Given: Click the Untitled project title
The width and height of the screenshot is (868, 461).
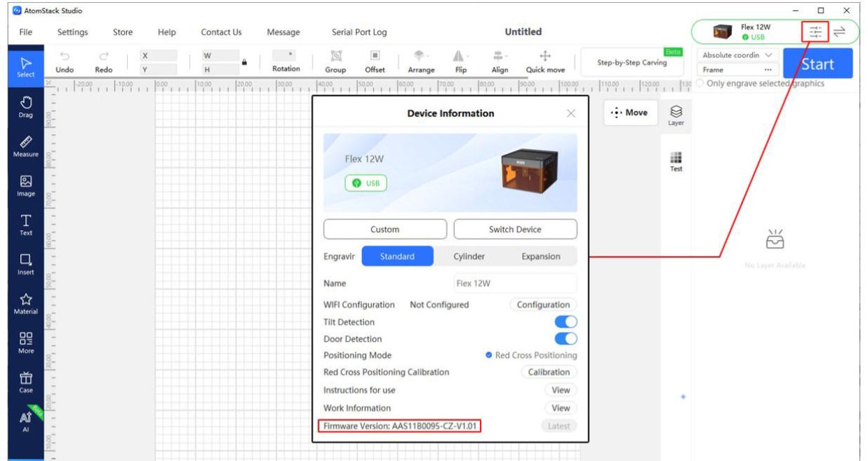Looking at the screenshot, I should [x=523, y=31].
